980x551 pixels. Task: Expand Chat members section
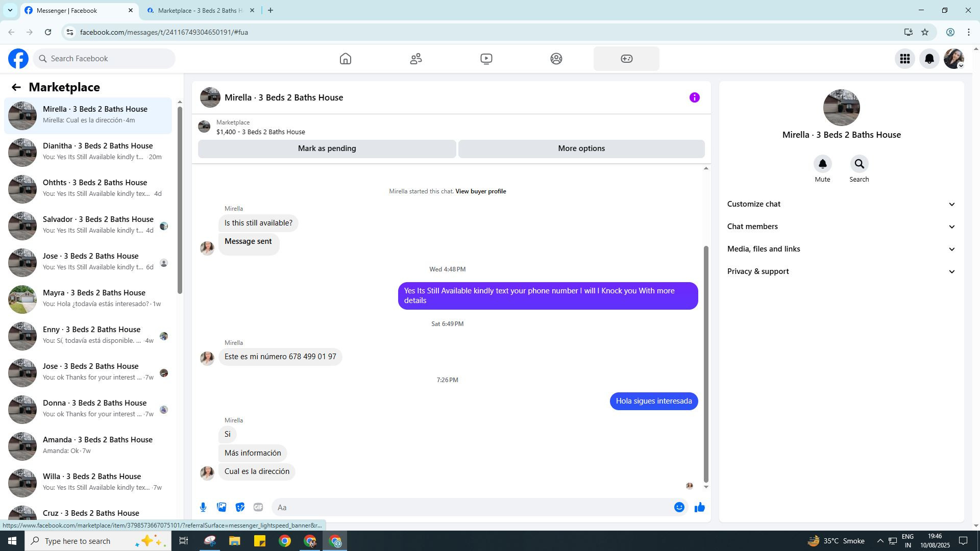(841, 227)
